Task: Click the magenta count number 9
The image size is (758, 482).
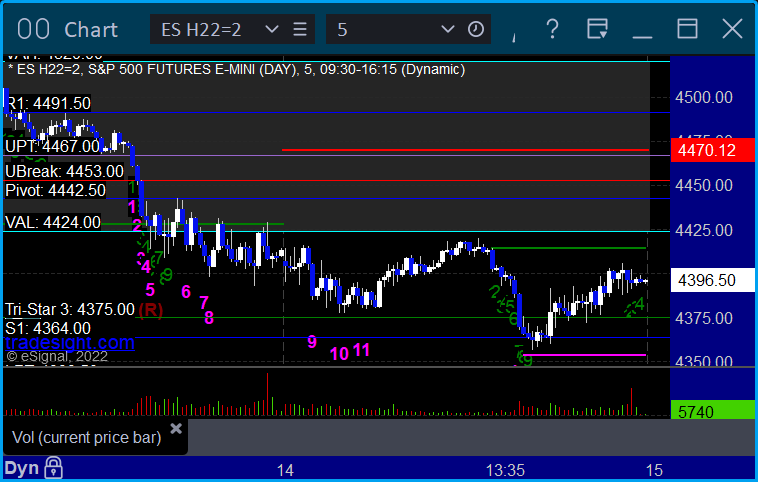Action: (312, 342)
